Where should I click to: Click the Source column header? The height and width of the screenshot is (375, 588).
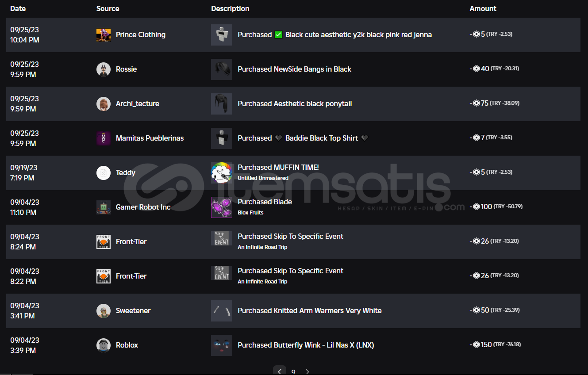[x=108, y=9]
